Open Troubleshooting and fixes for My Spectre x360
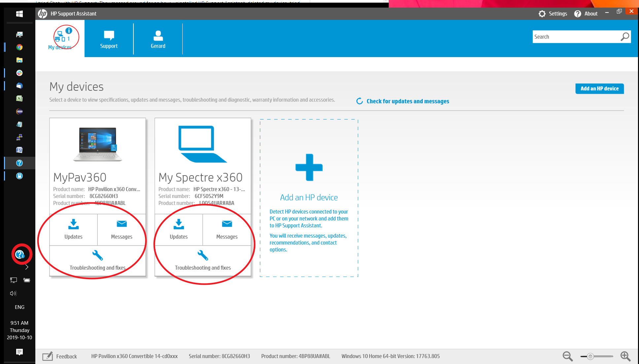Viewport: 639px width, 364px height. click(x=202, y=261)
